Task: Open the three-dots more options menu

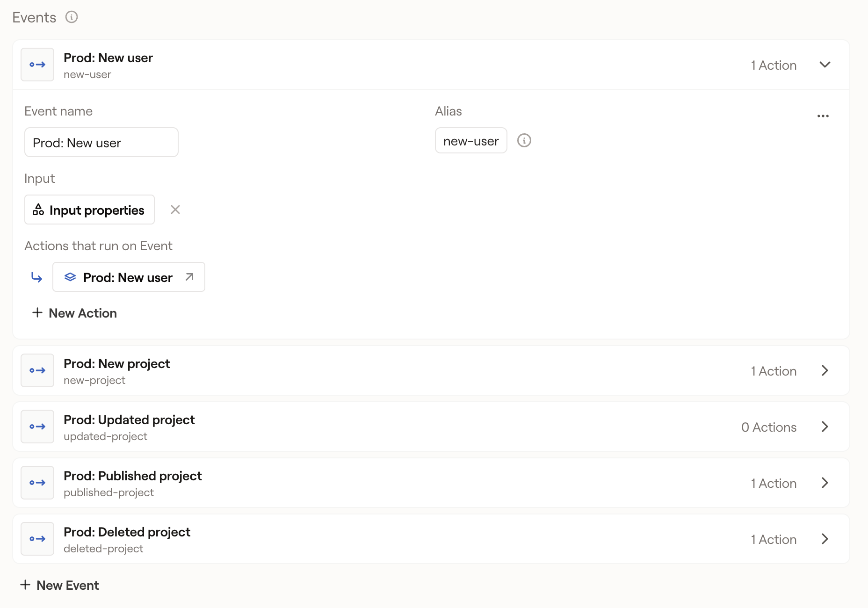Action: [823, 116]
